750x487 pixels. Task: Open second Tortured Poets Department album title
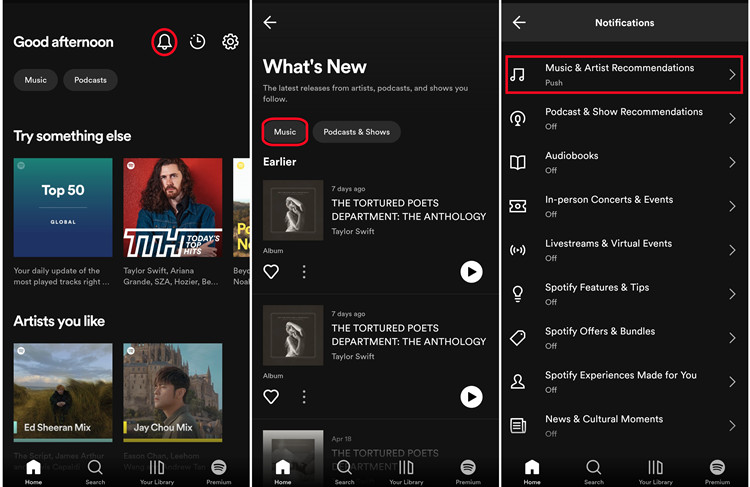[409, 335]
